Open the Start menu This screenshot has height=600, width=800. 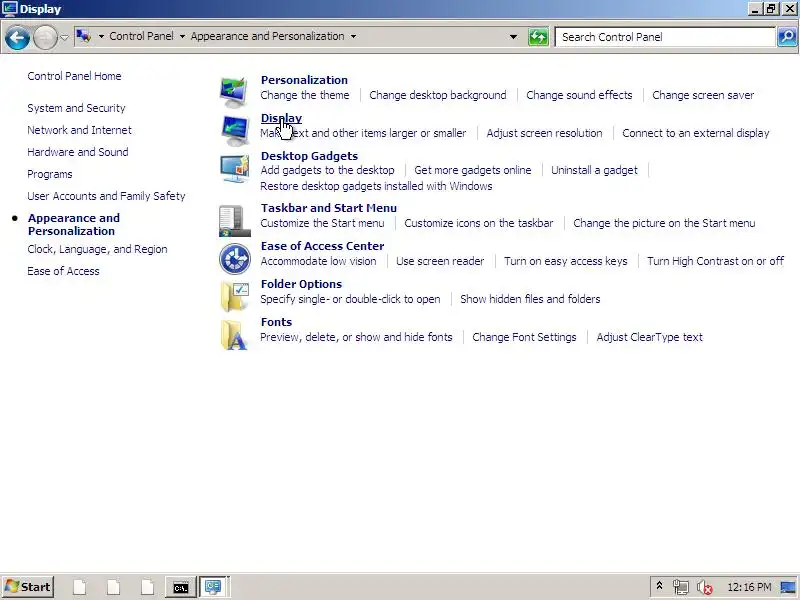pos(28,587)
